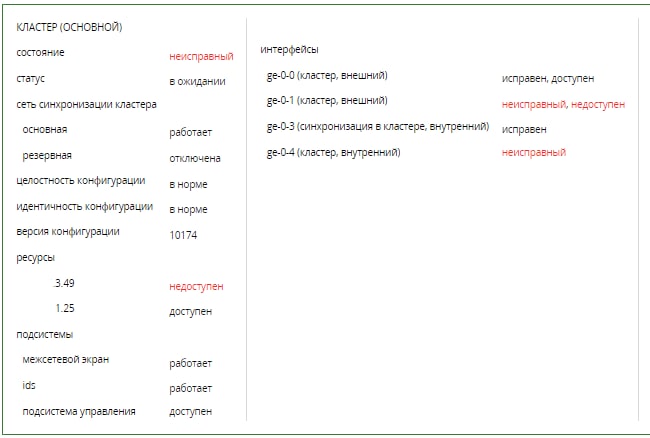Click the 'основная' network row label
The height and width of the screenshot is (438, 650).
click(x=45, y=130)
